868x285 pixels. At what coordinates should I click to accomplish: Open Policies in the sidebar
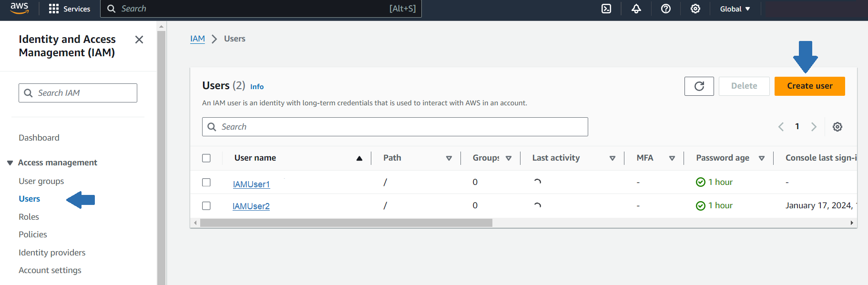tap(33, 234)
